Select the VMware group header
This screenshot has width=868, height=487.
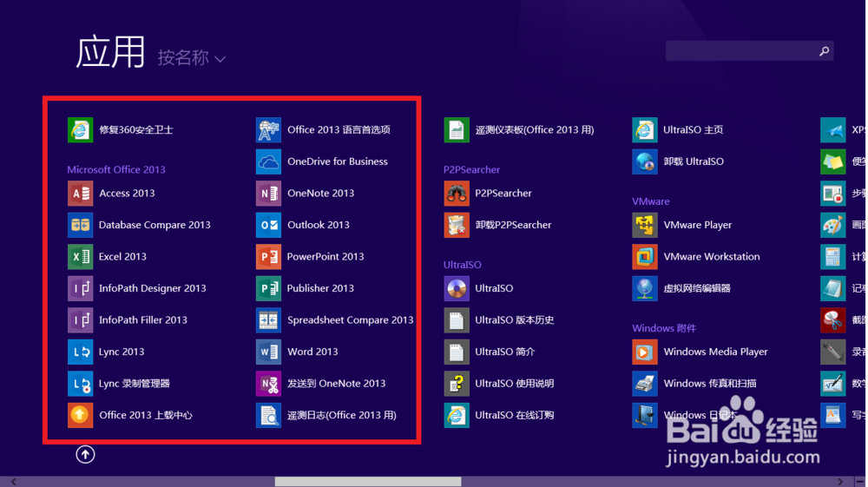click(x=651, y=201)
